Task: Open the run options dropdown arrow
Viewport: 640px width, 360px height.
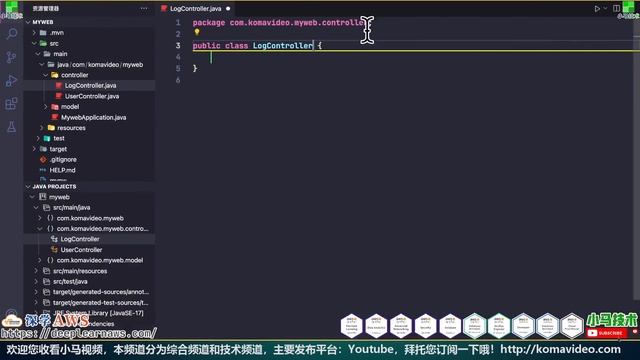Action: pyautogui.click(x=605, y=8)
